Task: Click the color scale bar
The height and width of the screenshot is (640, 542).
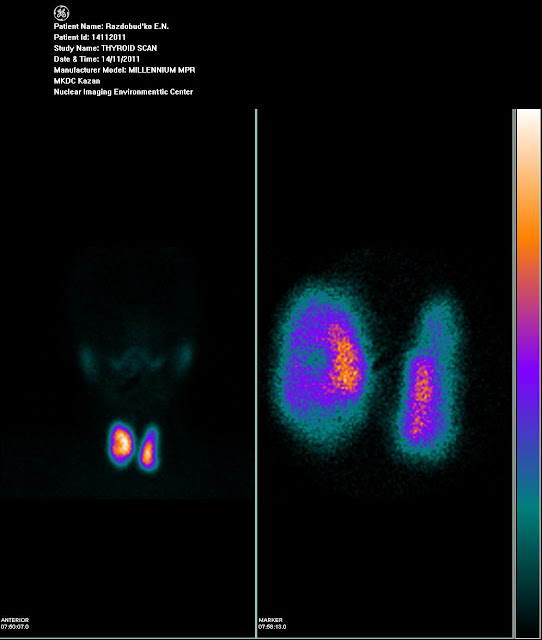Action: pos(529,372)
